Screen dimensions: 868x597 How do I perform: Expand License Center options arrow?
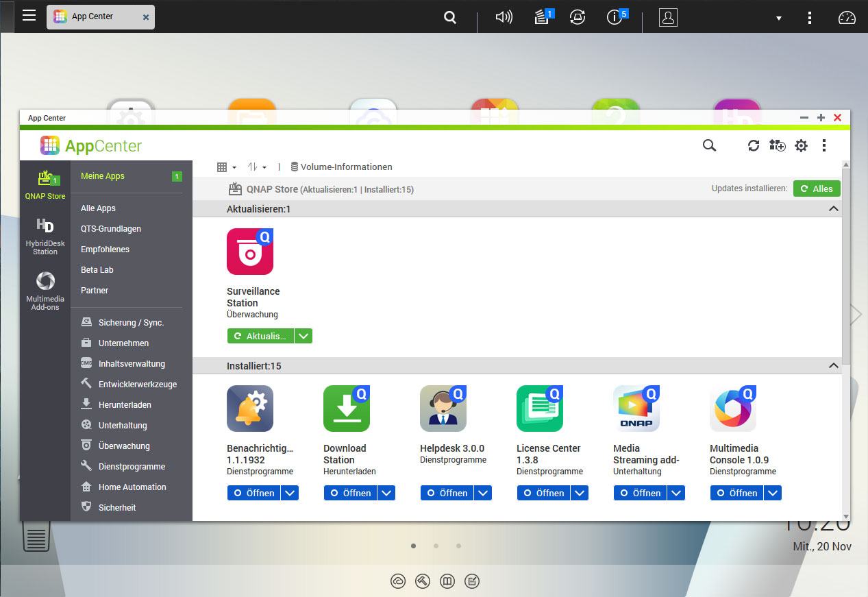pyautogui.click(x=580, y=493)
